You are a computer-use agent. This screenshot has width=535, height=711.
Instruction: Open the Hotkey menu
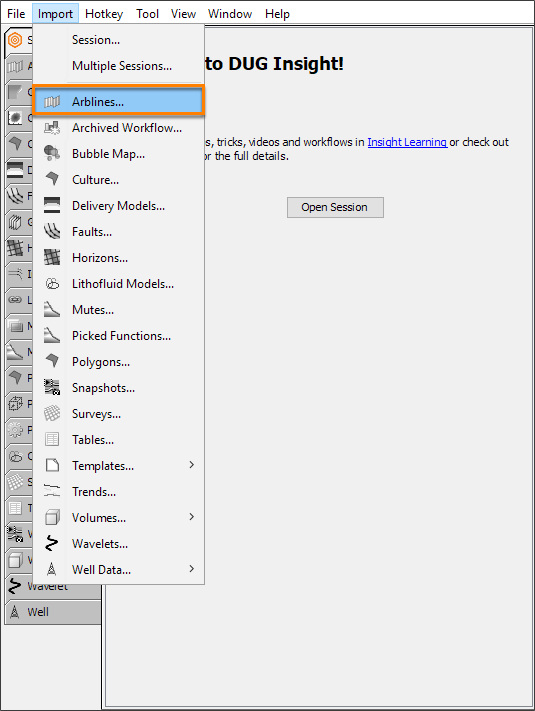[x=104, y=14]
